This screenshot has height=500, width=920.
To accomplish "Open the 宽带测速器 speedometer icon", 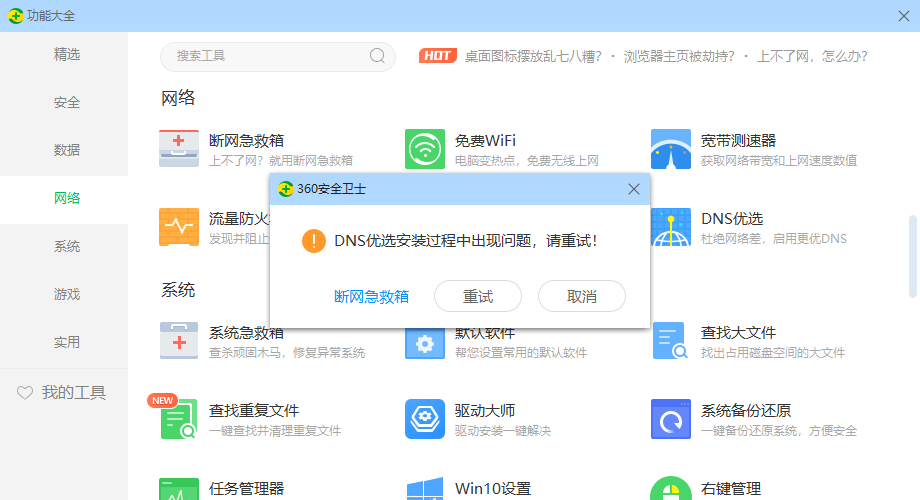I will 671,149.
